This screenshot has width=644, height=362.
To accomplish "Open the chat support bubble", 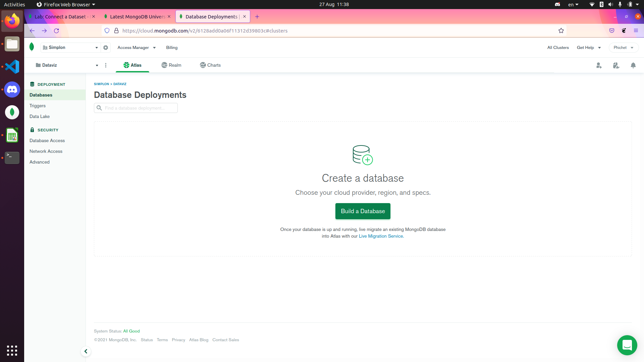I will 627,345.
